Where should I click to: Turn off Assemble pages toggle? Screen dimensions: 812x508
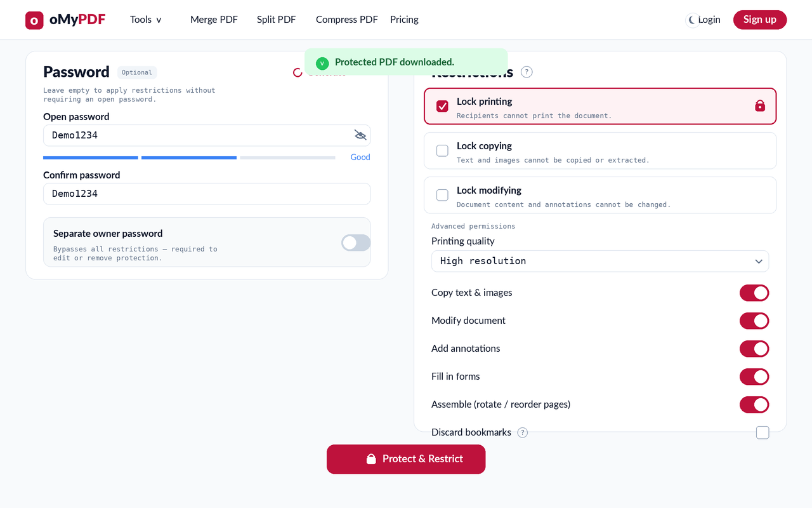point(754,404)
